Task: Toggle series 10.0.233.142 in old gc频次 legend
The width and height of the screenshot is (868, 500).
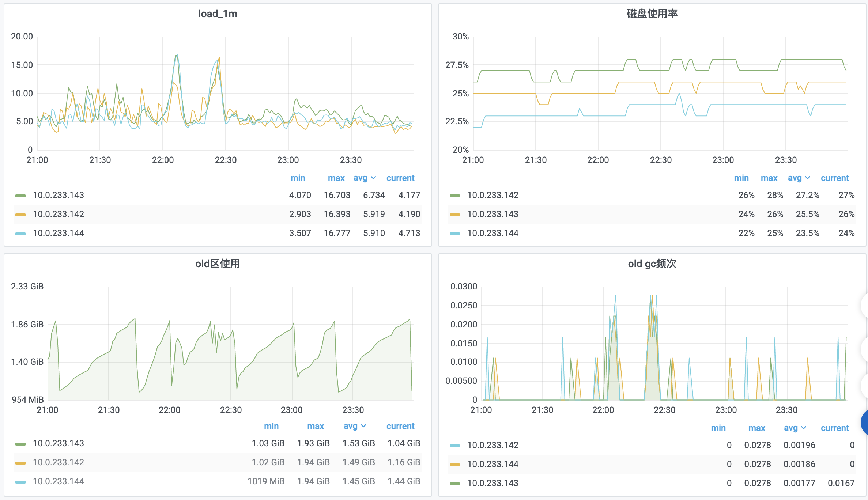Action: (x=493, y=445)
